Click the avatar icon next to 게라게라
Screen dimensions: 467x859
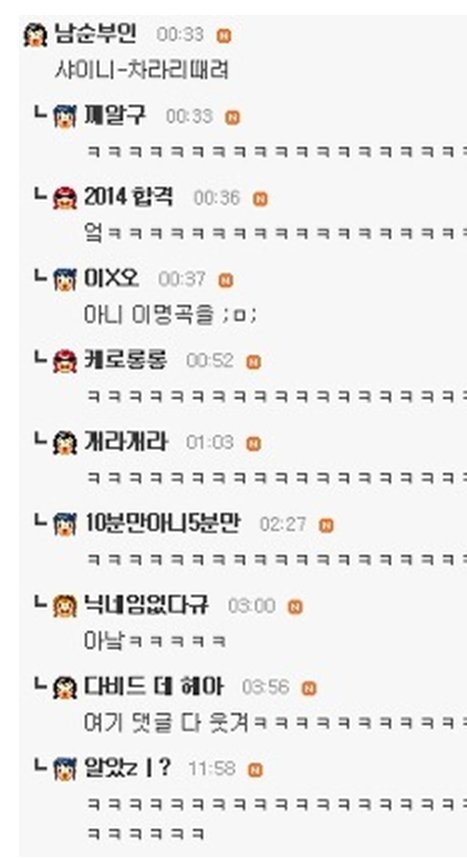click(65, 443)
